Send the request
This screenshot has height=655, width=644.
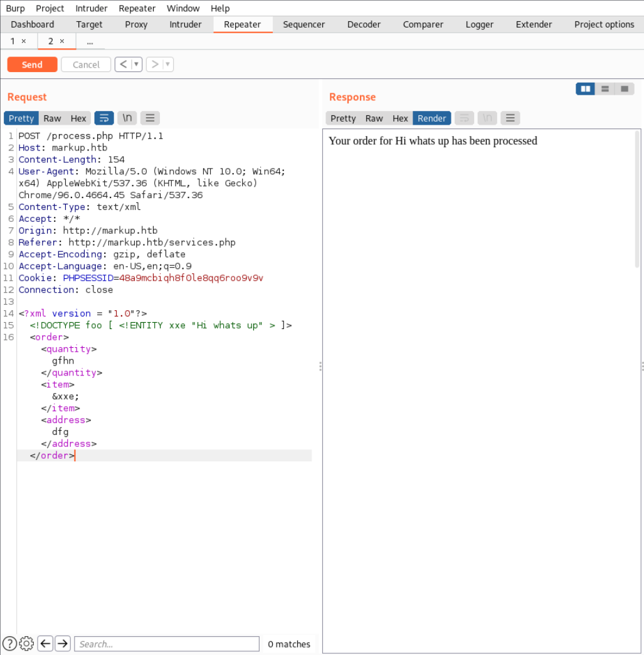tap(32, 65)
